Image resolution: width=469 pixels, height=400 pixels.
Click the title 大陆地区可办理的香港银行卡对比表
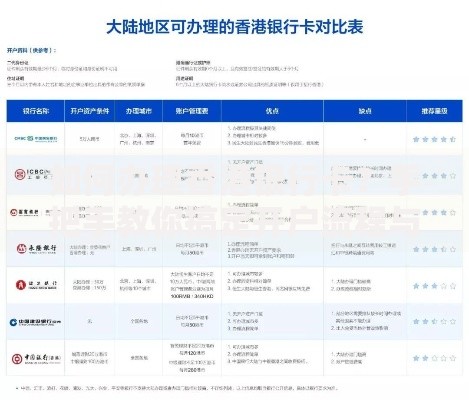tap(234, 27)
